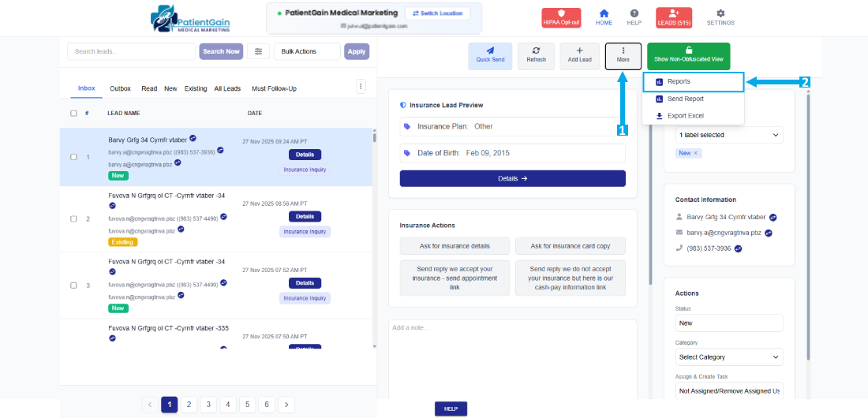The width and height of the screenshot is (868, 418).
Task: Open Details for the 07:52 AM lead
Action: [x=305, y=283]
